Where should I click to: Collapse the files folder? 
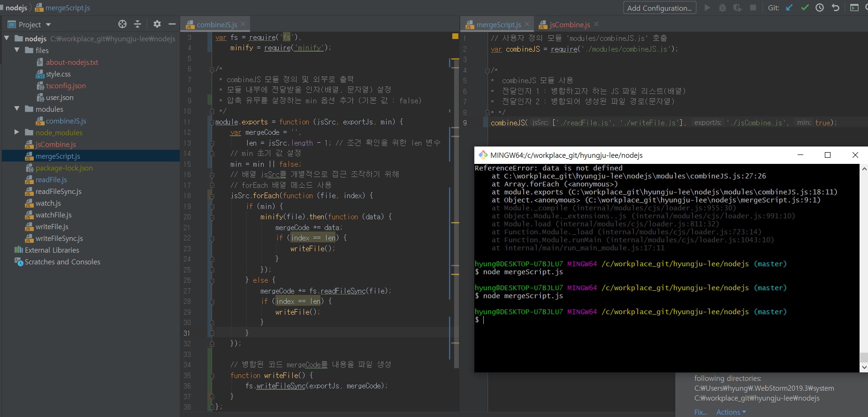point(17,50)
